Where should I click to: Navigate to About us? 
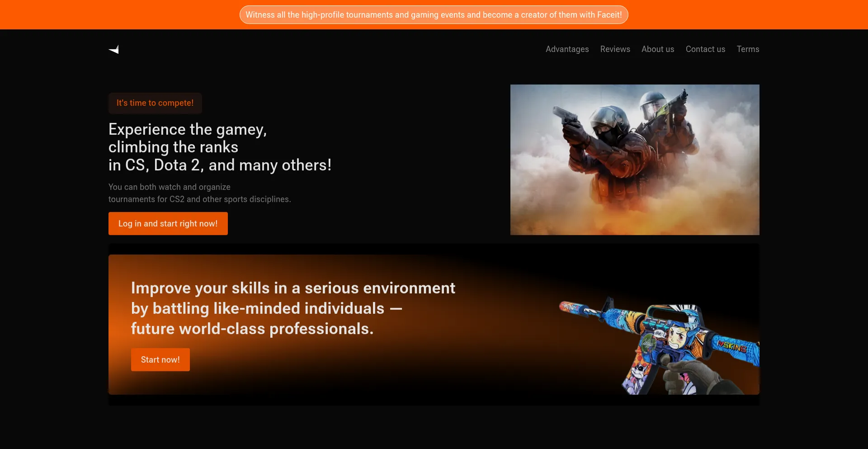coord(657,49)
